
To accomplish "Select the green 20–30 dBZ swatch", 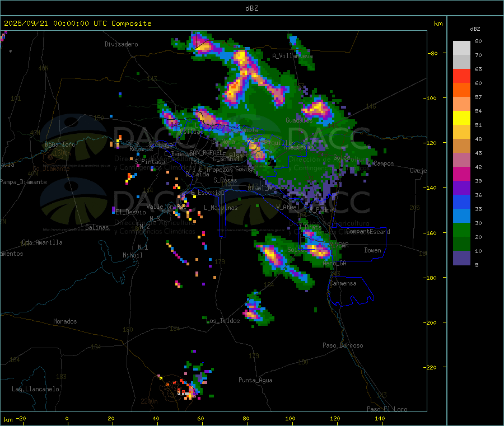I will pyautogui.click(x=461, y=230).
